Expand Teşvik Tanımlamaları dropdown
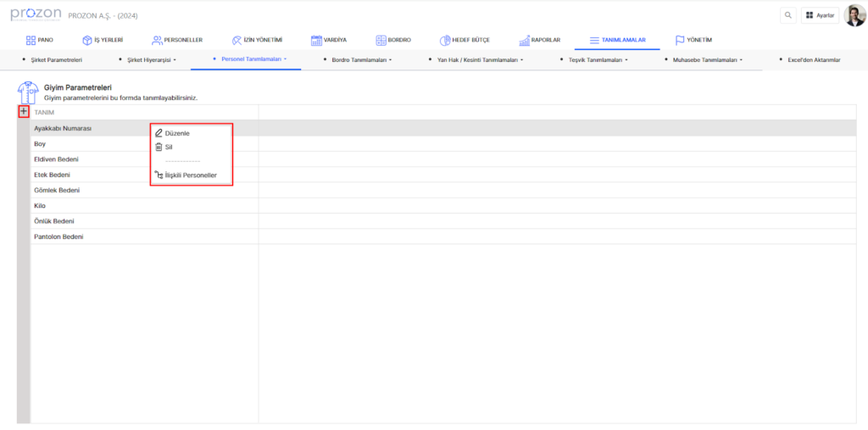This screenshot has height=430, width=868. pos(598,60)
